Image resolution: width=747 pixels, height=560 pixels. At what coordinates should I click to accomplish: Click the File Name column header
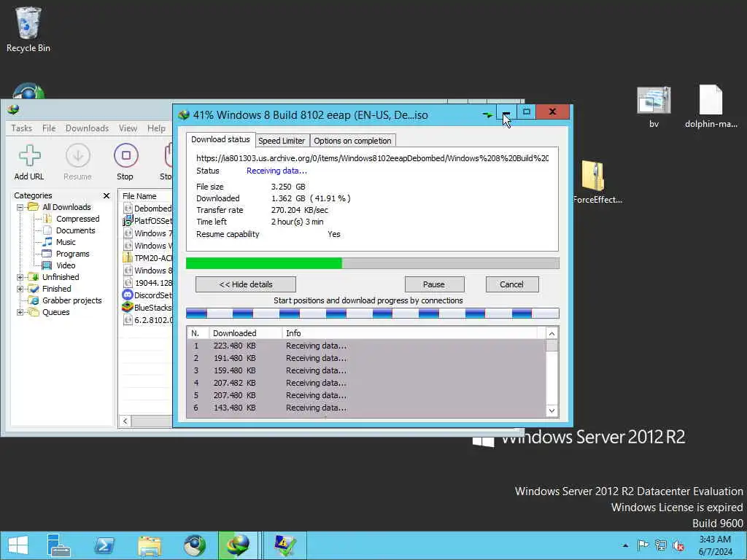pyautogui.click(x=147, y=195)
